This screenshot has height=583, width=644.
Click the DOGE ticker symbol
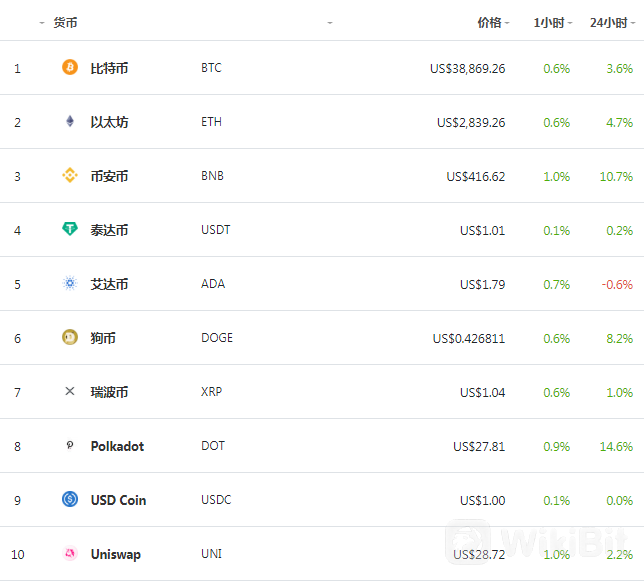[x=217, y=338]
